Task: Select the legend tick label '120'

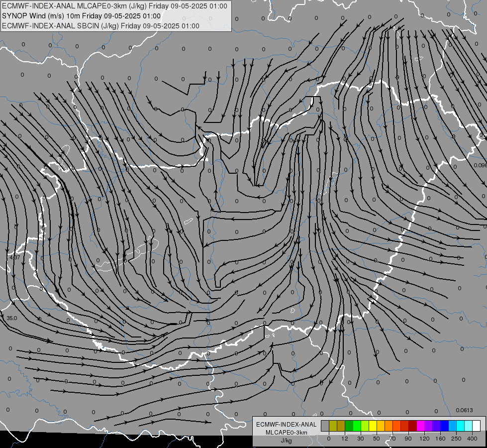Action: click(424, 439)
